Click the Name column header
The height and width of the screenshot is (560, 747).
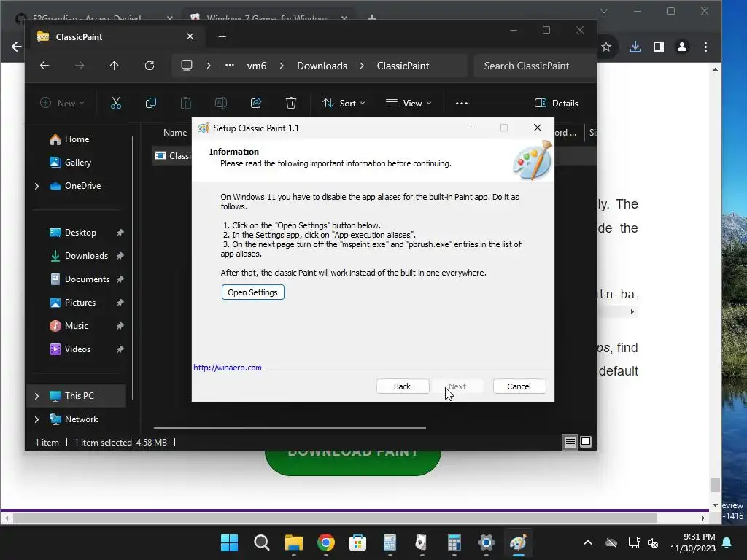click(175, 133)
